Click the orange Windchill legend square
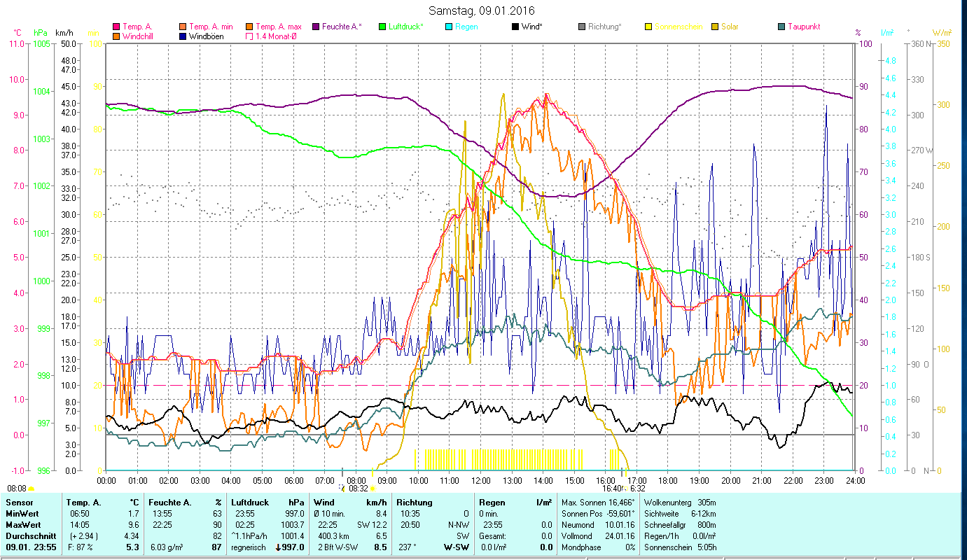Viewport: 967px width, 560px height. [x=116, y=36]
